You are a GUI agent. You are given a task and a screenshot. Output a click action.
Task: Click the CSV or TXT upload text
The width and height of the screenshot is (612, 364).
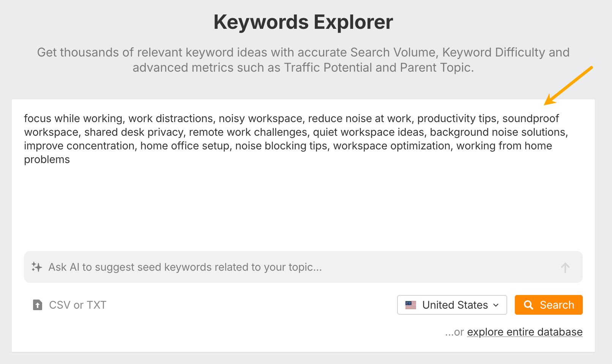pyautogui.click(x=77, y=305)
